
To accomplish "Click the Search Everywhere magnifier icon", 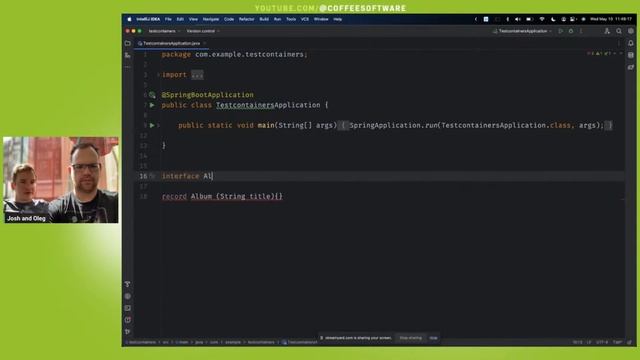I will point(619,31).
